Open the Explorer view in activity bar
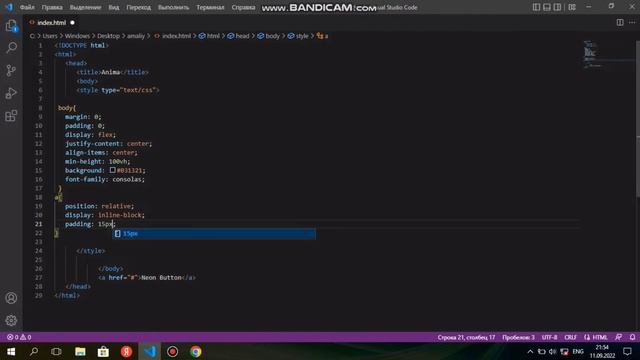Screen dimensions: 640x360 click(x=11, y=26)
